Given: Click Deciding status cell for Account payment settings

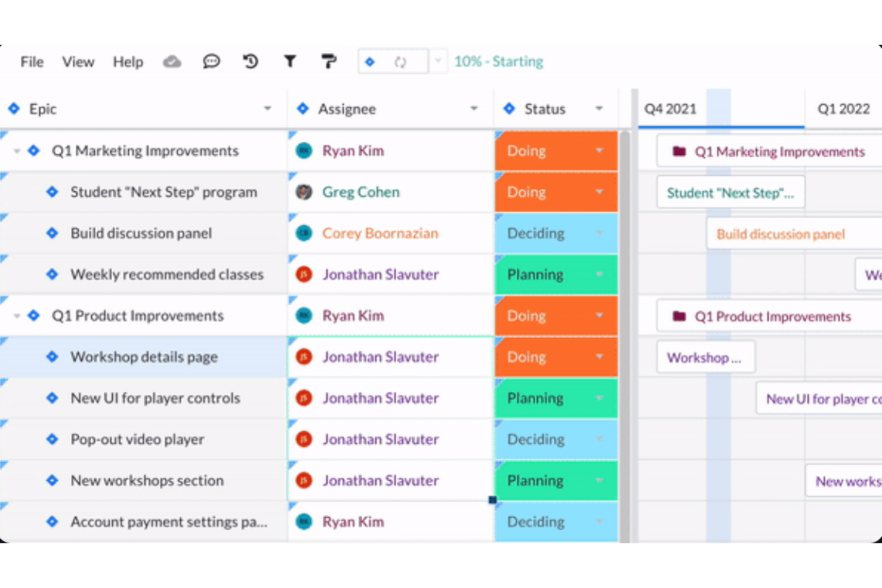Looking at the screenshot, I should tap(556, 521).
